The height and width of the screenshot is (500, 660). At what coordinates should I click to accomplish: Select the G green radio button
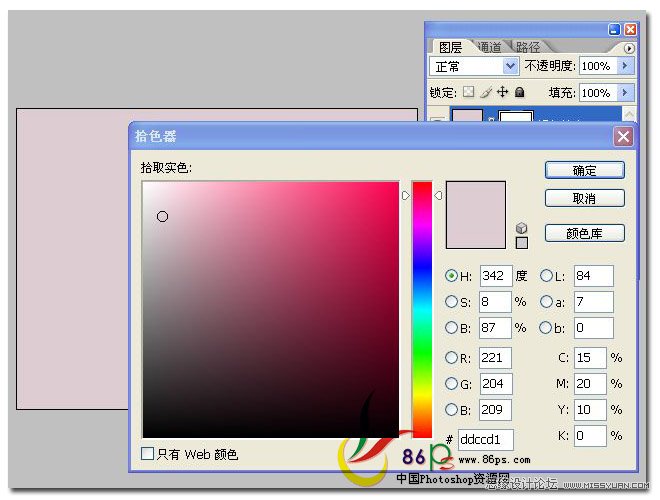pos(451,383)
